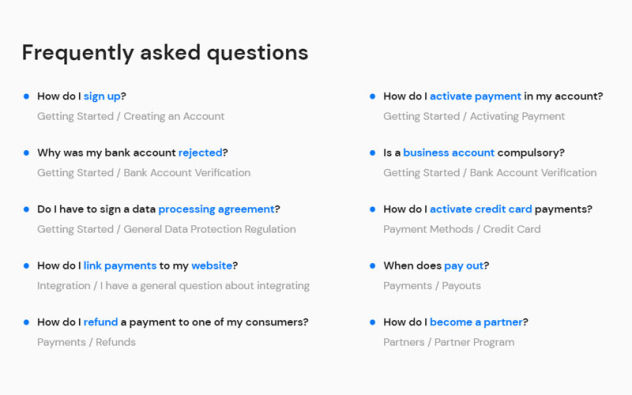Image resolution: width=632 pixels, height=395 pixels.
Task: Open Partners / Partner Program category path
Action: click(449, 342)
